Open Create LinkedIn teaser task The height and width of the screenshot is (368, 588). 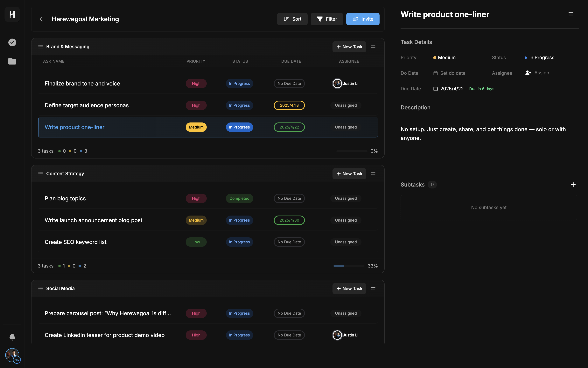(x=104, y=335)
